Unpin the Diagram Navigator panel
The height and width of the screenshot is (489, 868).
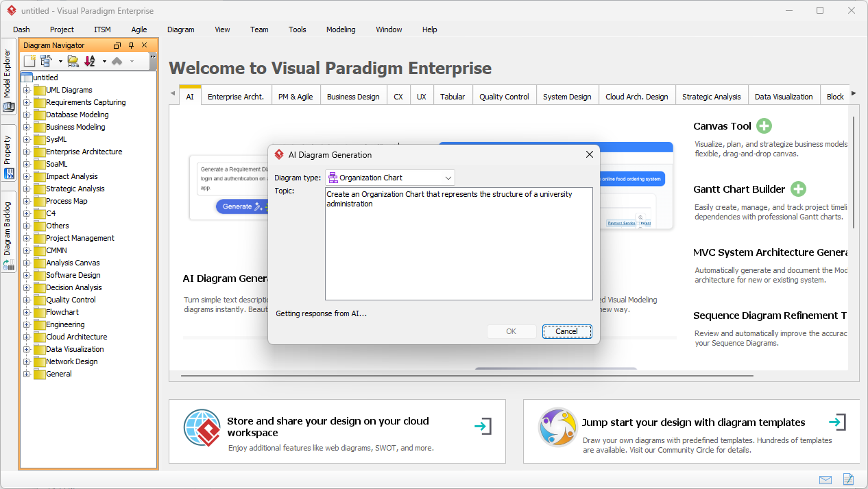(x=130, y=45)
